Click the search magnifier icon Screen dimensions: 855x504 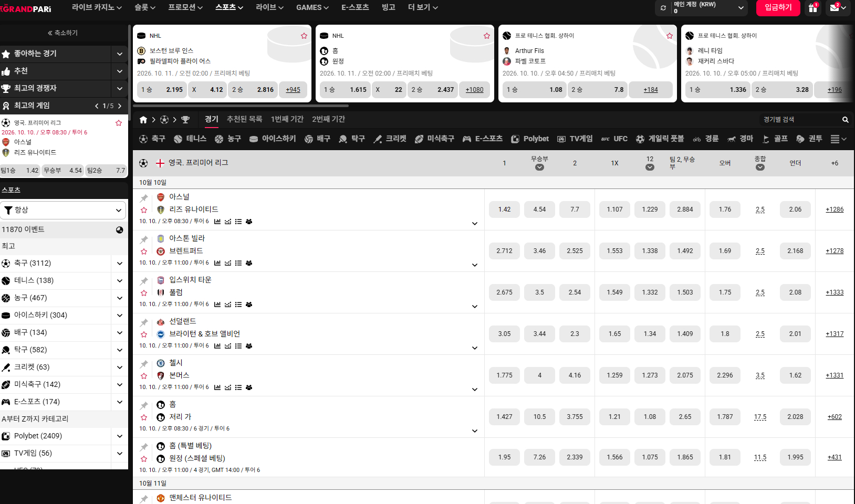click(846, 120)
